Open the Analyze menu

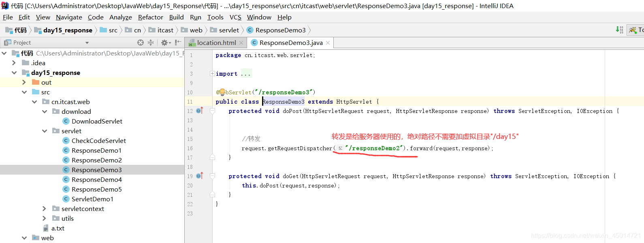coord(121,17)
